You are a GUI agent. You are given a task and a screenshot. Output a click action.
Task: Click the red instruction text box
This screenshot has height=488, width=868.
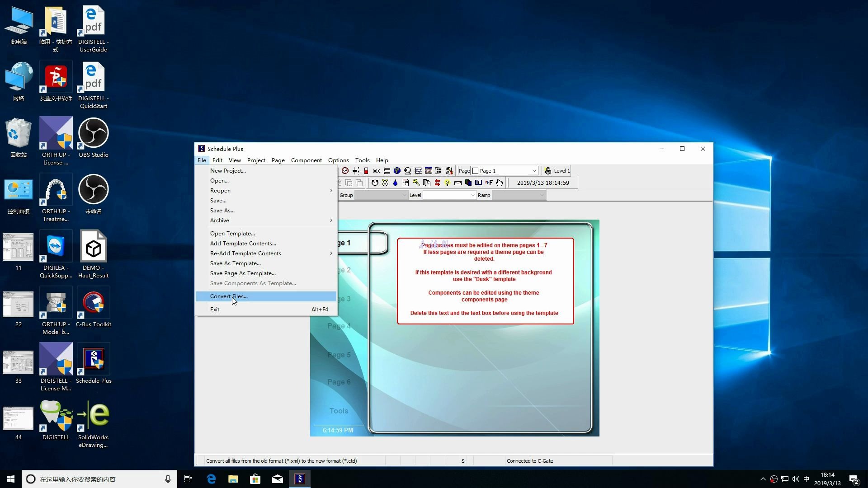click(x=486, y=281)
